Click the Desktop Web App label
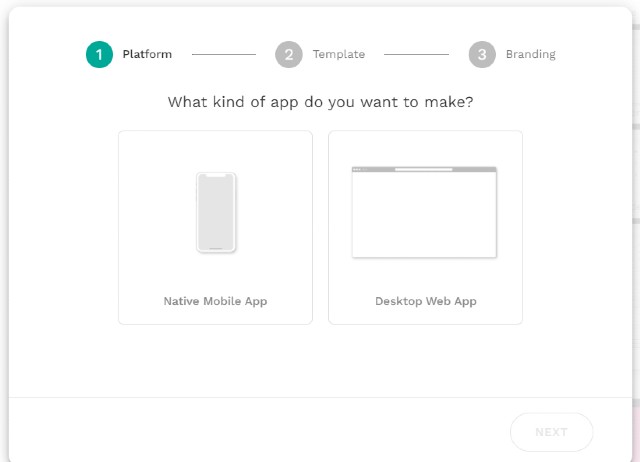 426,301
